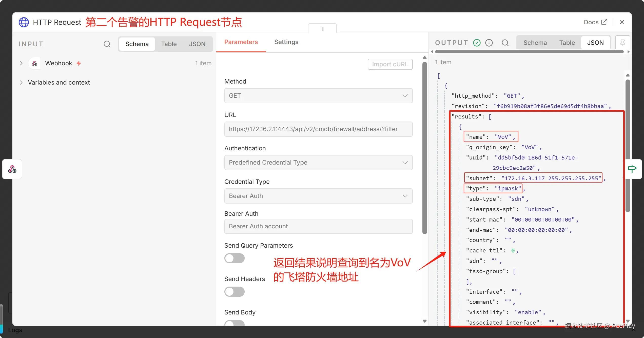The image size is (644, 338).
Task: Enable the Send Query Parameters toggle
Action: [x=234, y=258]
